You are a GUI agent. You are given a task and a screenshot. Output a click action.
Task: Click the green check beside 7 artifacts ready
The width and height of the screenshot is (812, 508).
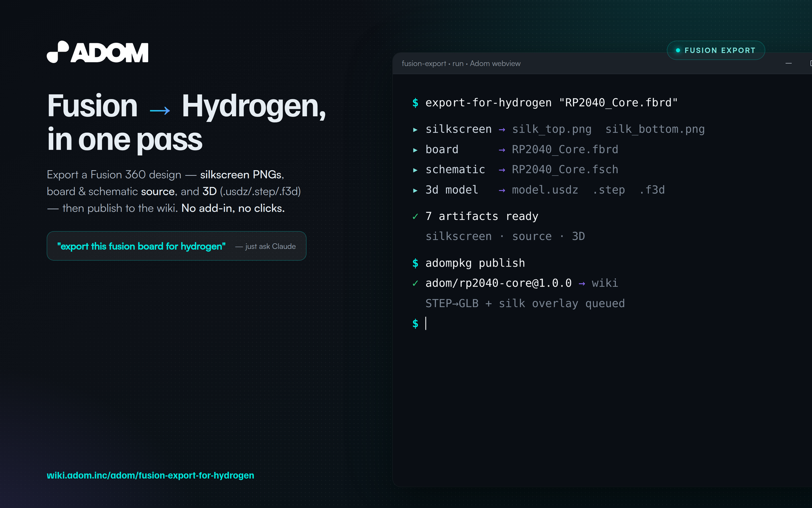click(415, 217)
